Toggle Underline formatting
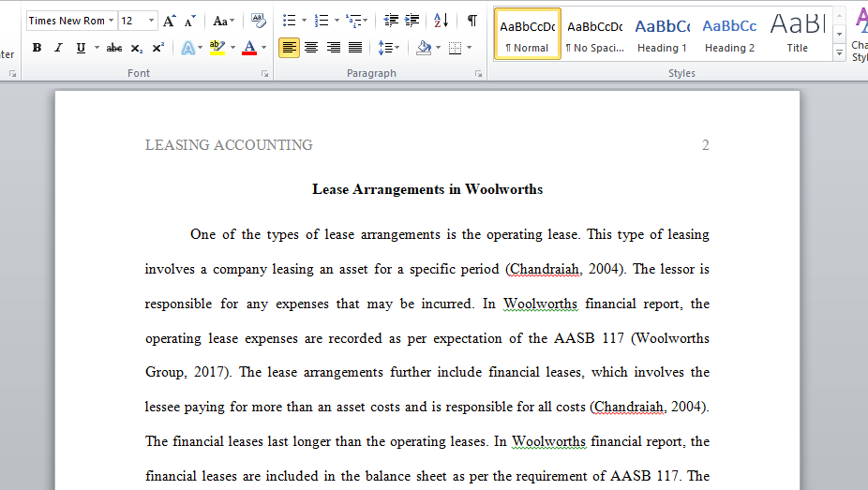The width and height of the screenshot is (868, 490). 81,48
